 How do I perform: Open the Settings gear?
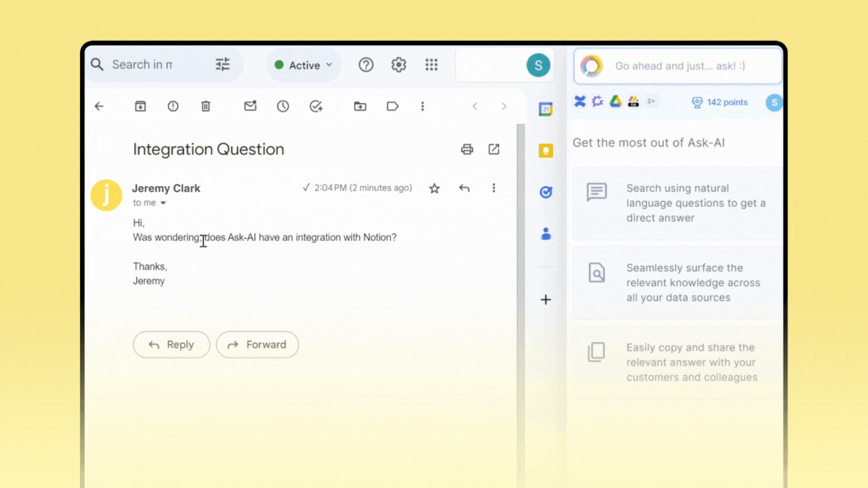tap(399, 65)
